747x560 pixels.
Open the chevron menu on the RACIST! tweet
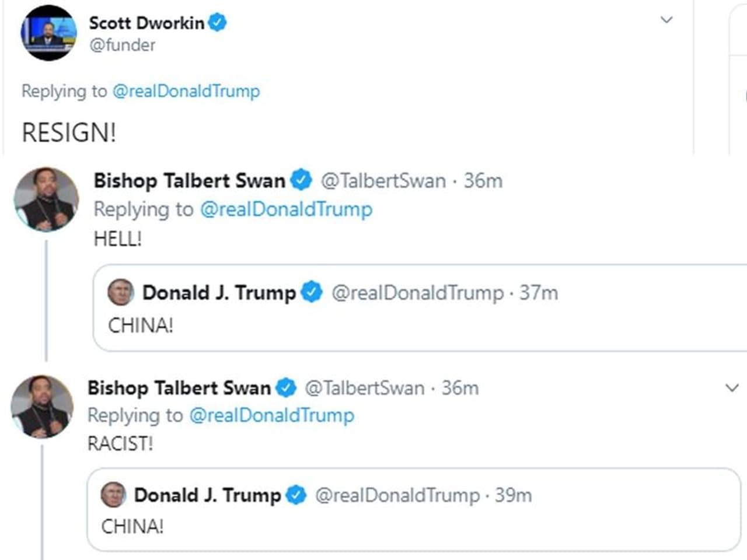732,388
